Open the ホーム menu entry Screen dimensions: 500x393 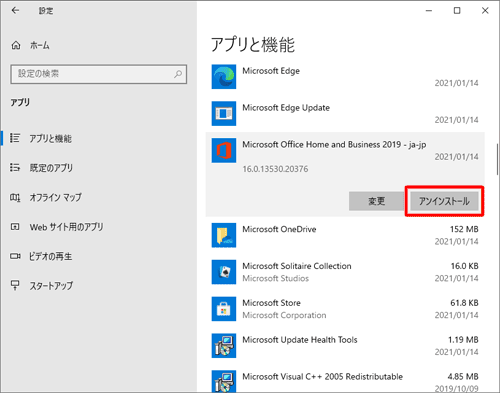pos(40,45)
